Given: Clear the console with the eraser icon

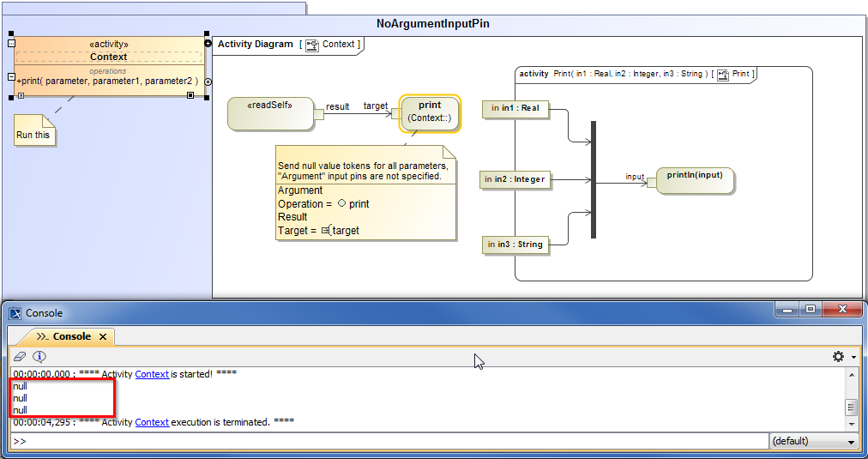Looking at the screenshot, I should pyautogui.click(x=20, y=357).
